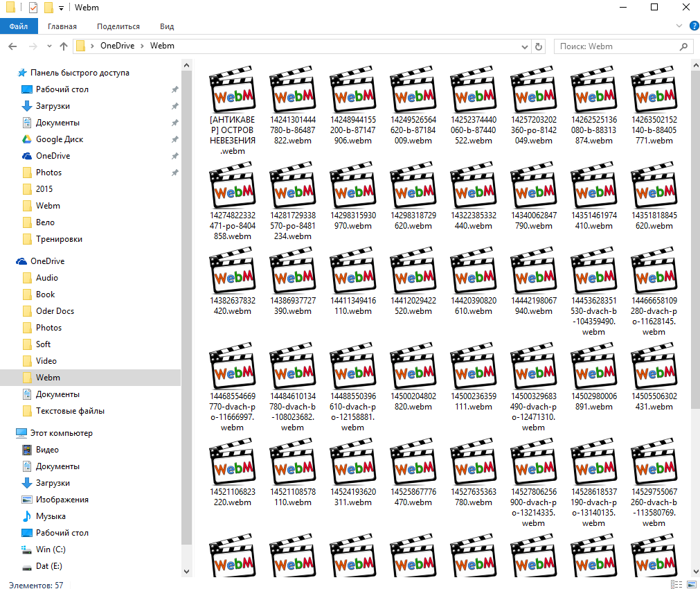Open the 2015 folder in the sidebar
Image resolution: width=700 pixels, height=589 pixels.
tap(44, 189)
